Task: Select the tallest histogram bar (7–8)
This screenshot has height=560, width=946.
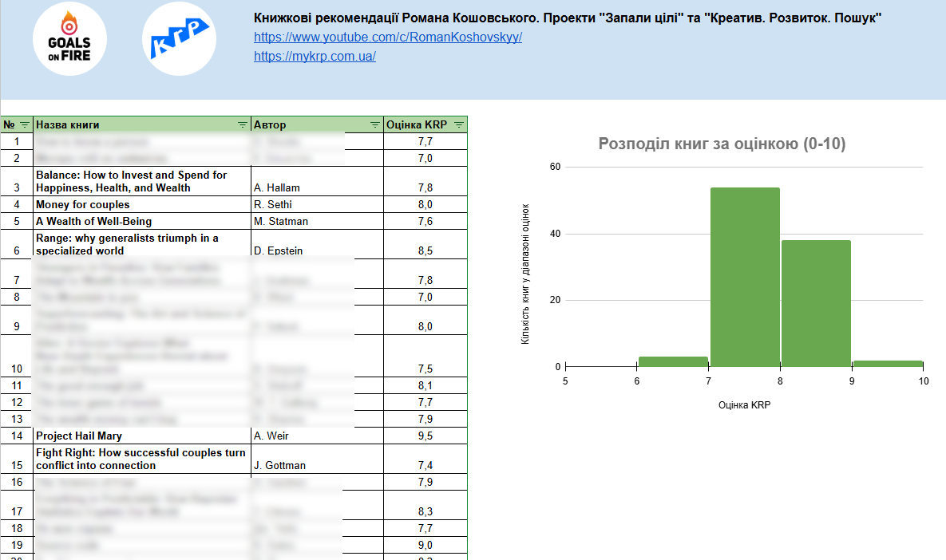Action: [x=744, y=277]
